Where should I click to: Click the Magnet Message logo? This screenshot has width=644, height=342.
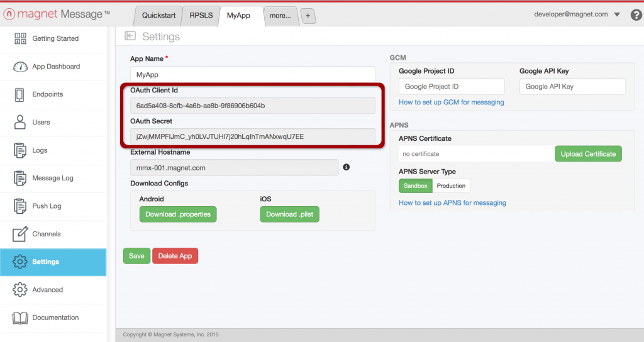[57, 14]
